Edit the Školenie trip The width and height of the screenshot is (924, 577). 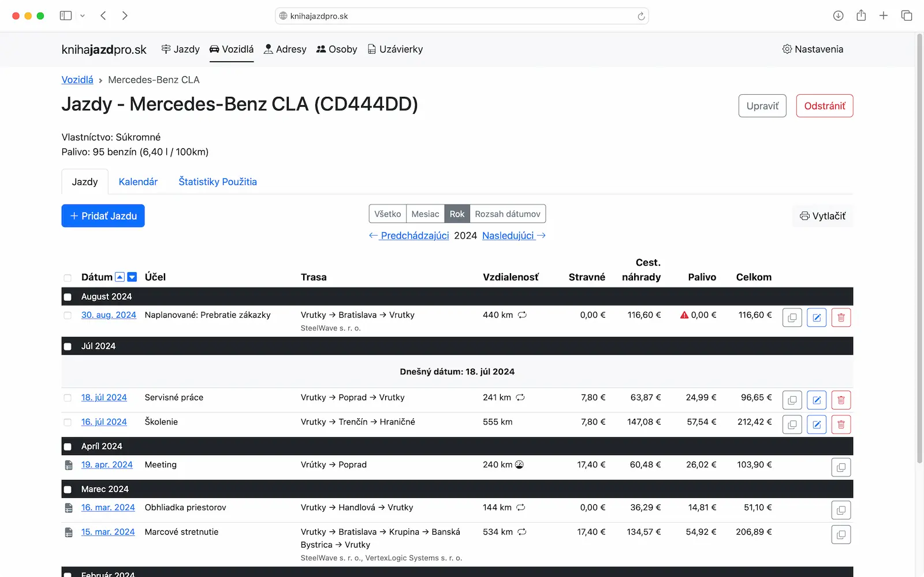tap(817, 425)
